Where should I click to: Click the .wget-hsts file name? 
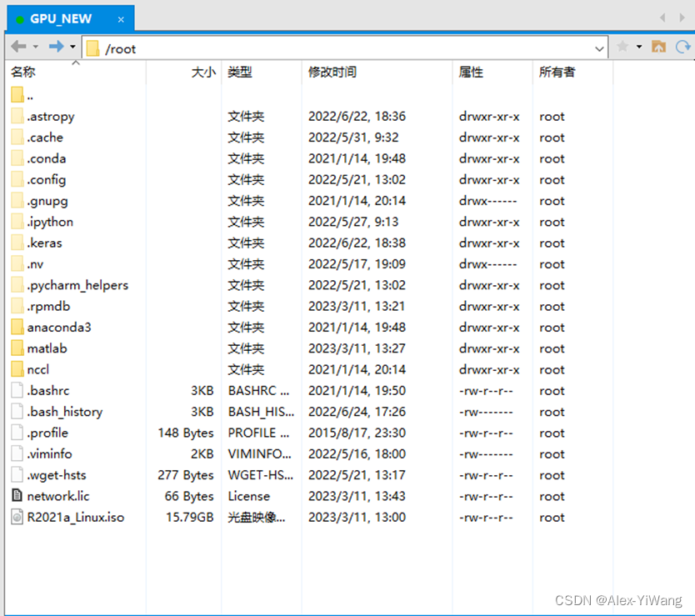[57, 475]
